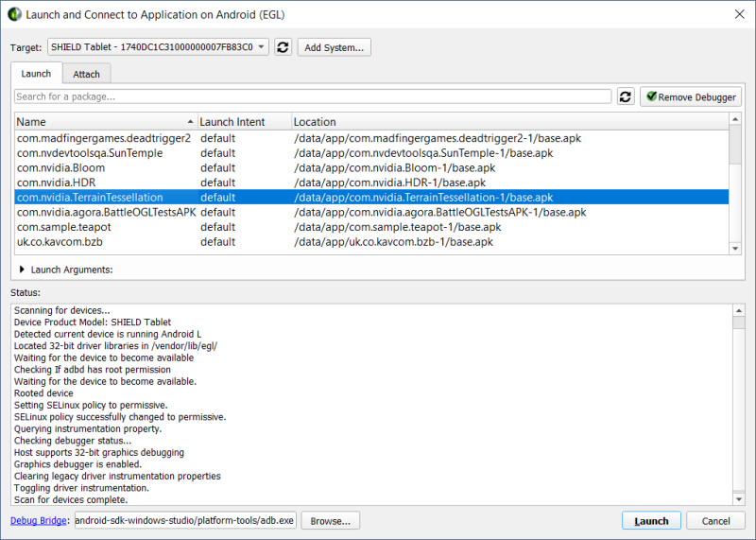Open the Debug Bridge link
Image resolution: width=756 pixels, height=540 pixels.
point(40,520)
